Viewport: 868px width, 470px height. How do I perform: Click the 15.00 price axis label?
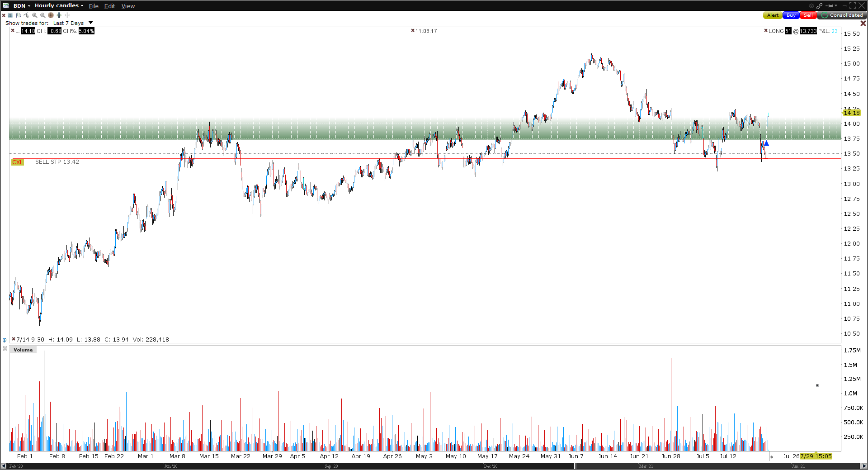pos(852,64)
